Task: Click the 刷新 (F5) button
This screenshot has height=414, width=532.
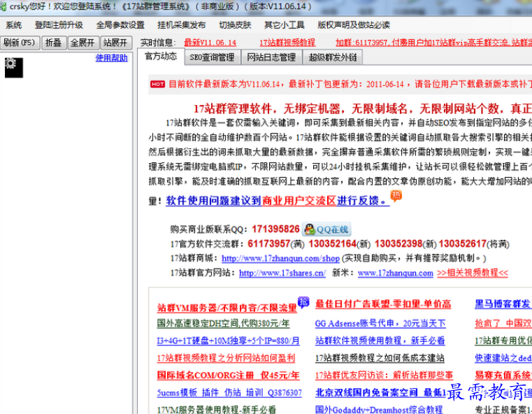Action: click(x=20, y=43)
